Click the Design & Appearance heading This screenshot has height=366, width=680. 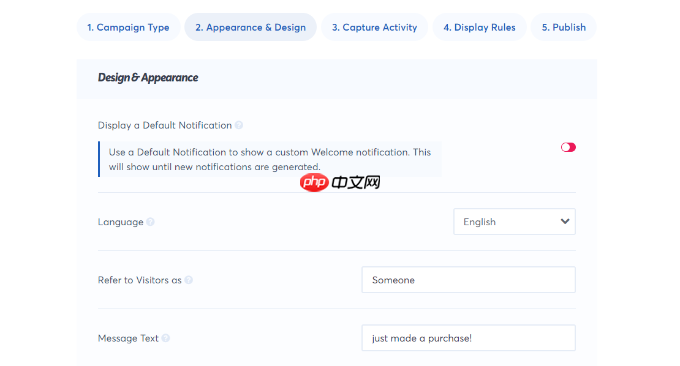click(148, 78)
